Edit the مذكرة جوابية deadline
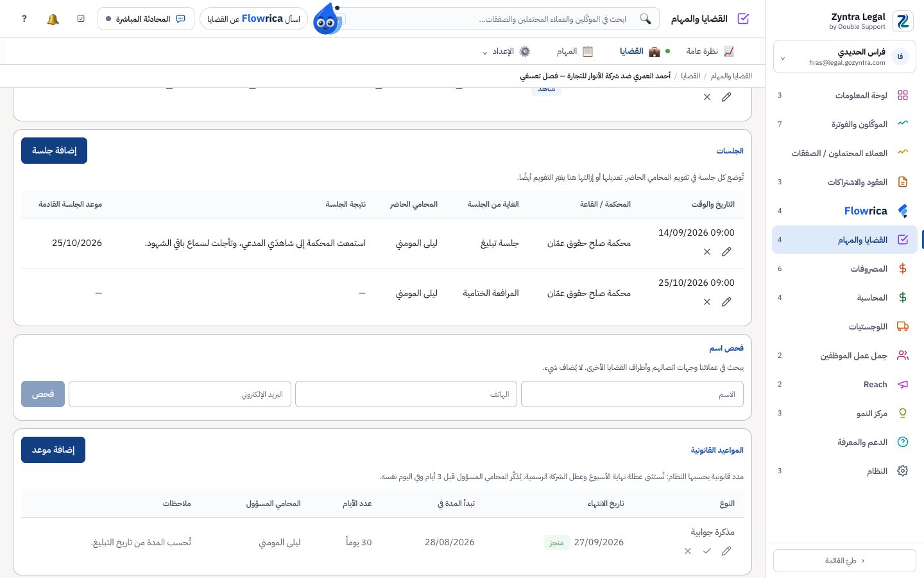This screenshot has height=578, width=924. pyautogui.click(x=726, y=551)
